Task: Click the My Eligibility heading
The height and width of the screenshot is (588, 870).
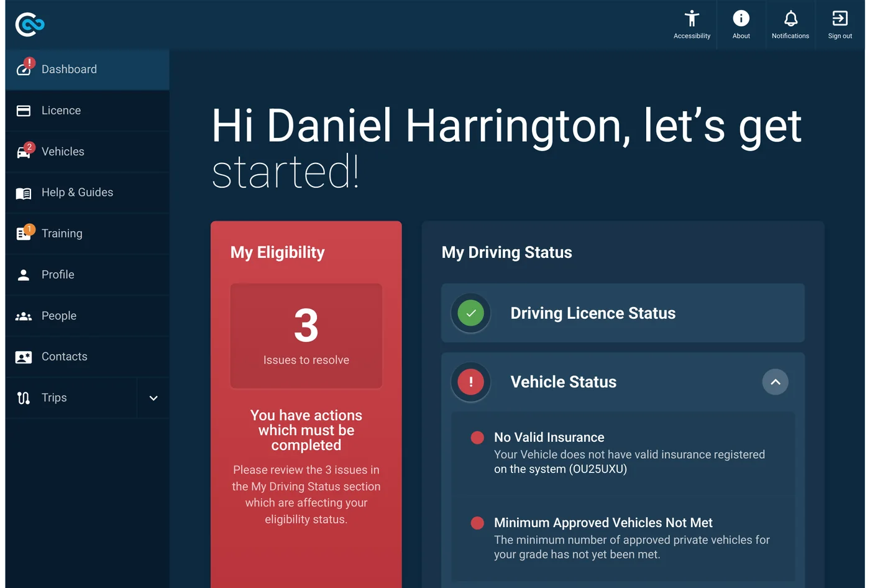Action: [x=278, y=252]
